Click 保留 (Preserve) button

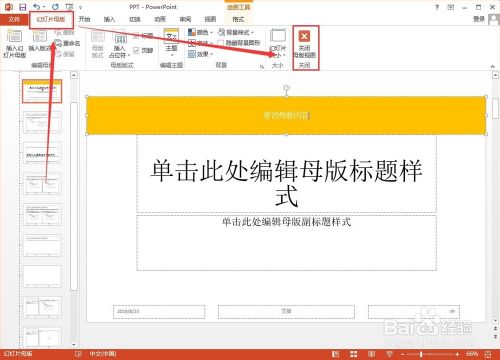(65, 54)
